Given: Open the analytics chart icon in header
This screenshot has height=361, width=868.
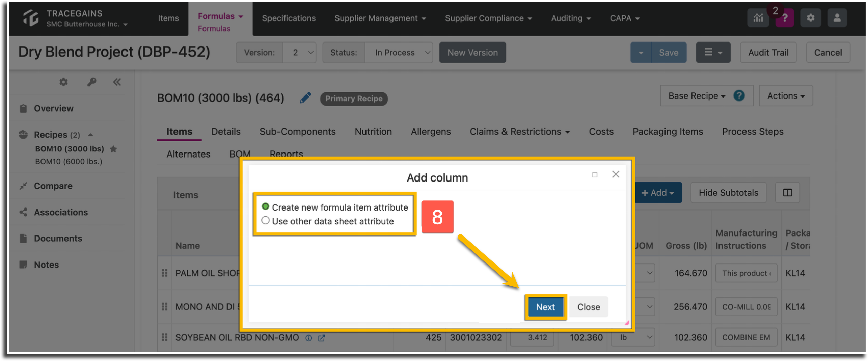Looking at the screenshot, I should tap(758, 18).
